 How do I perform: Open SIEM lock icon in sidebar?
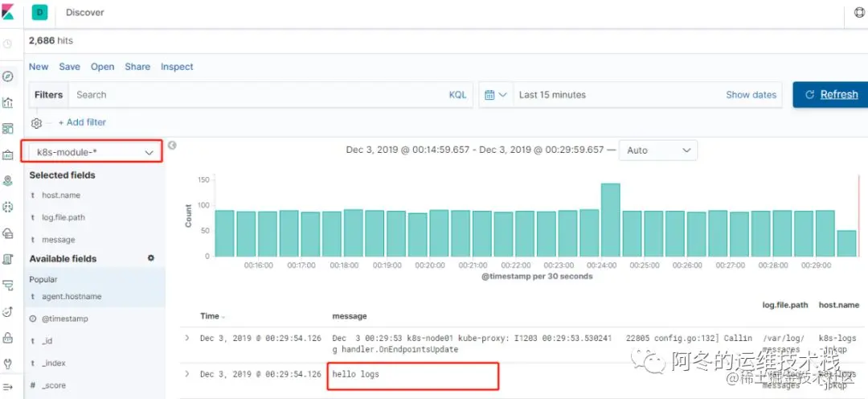(x=8, y=338)
